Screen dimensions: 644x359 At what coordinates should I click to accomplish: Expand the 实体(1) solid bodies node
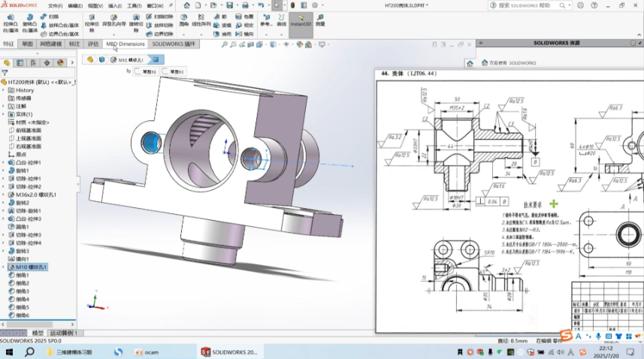coord(4,114)
